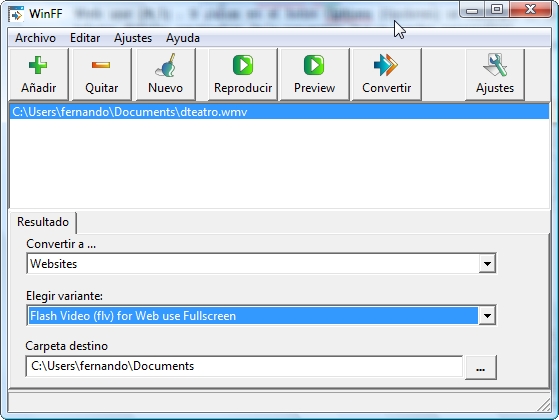This screenshot has height=420, width=559.
Task: Open the Websites combo box
Action: click(261, 264)
